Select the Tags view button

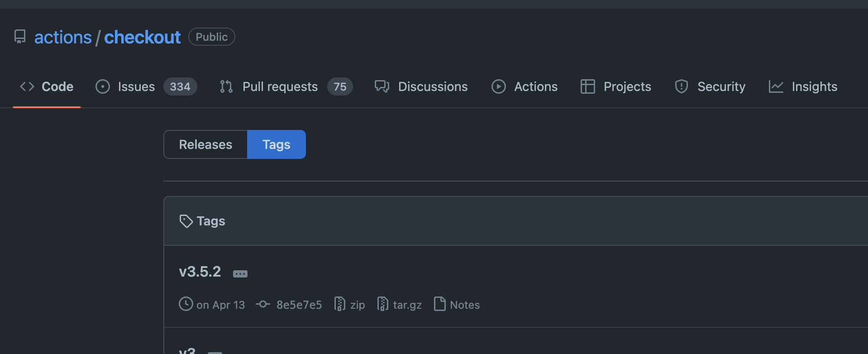[277, 144]
